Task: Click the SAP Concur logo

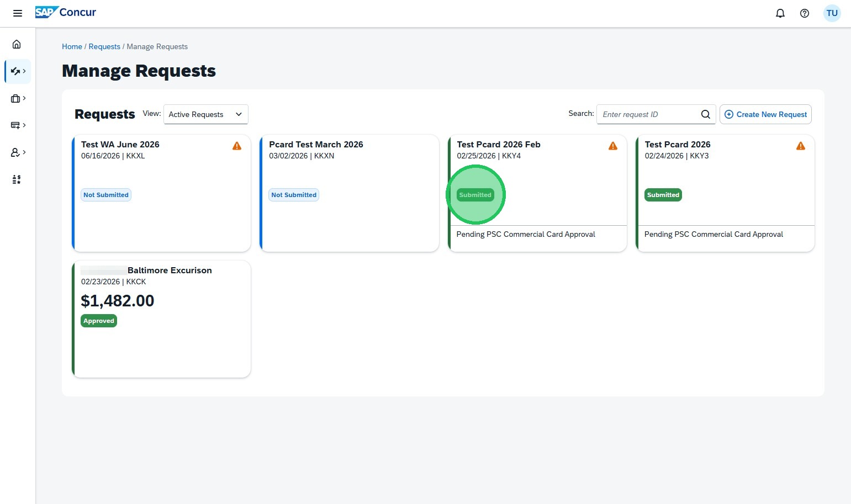Action: 66,12
